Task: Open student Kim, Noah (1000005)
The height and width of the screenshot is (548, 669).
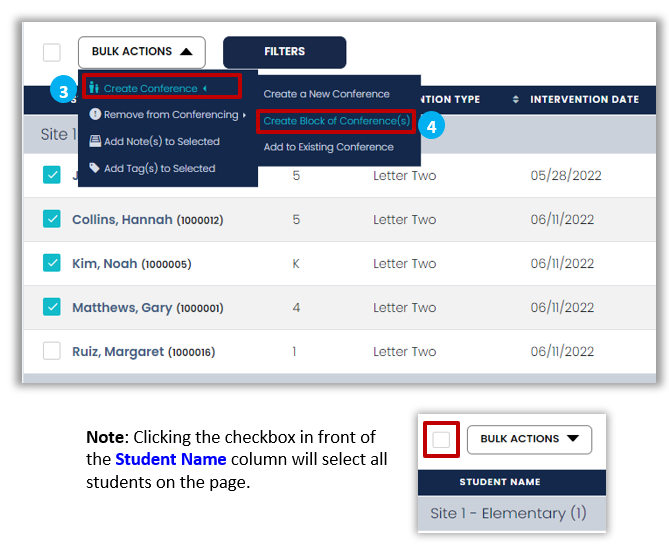Action: coord(131,264)
